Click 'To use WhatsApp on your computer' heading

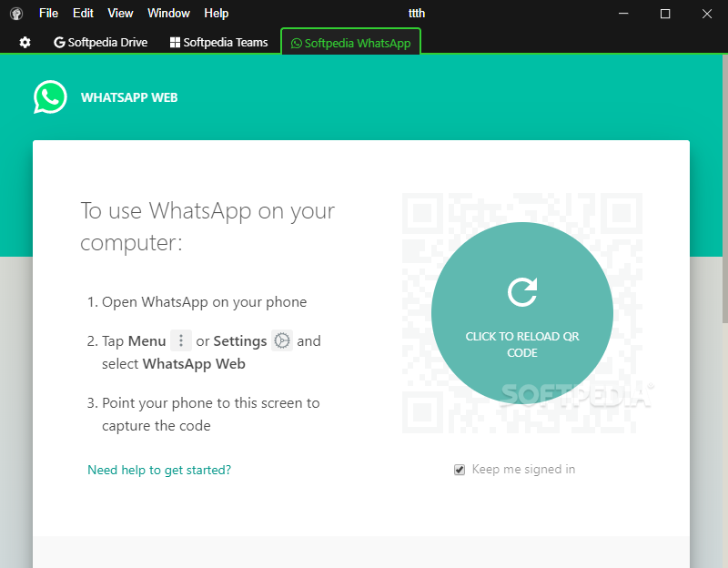207,226
